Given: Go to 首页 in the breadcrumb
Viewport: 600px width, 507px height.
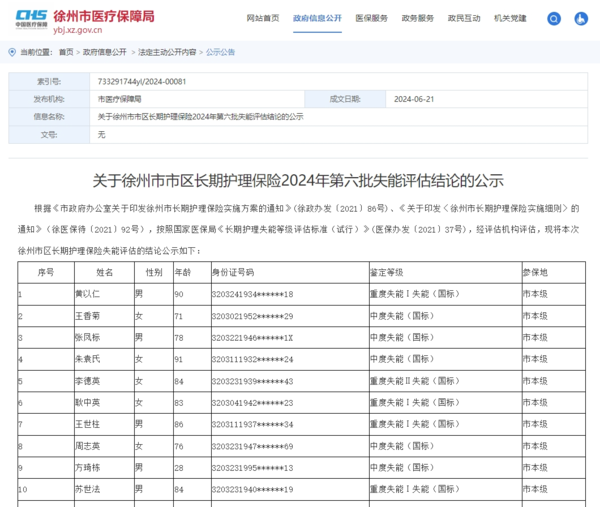Looking at the screenshot, I should tap(66, 52).
